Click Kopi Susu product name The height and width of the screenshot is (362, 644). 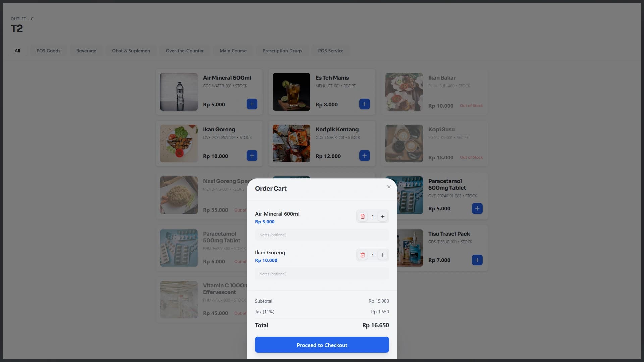coord(441,129)
